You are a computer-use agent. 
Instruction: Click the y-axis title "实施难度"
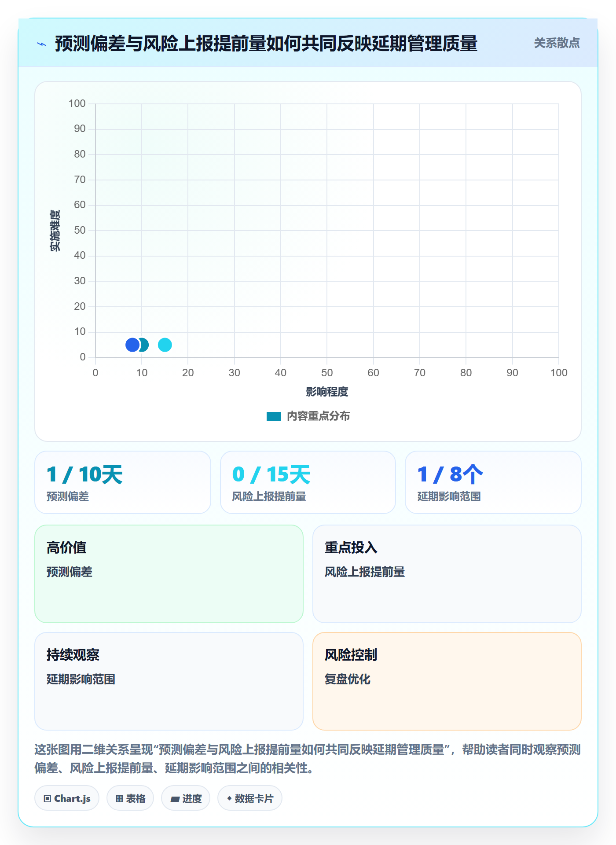point(55,231)
